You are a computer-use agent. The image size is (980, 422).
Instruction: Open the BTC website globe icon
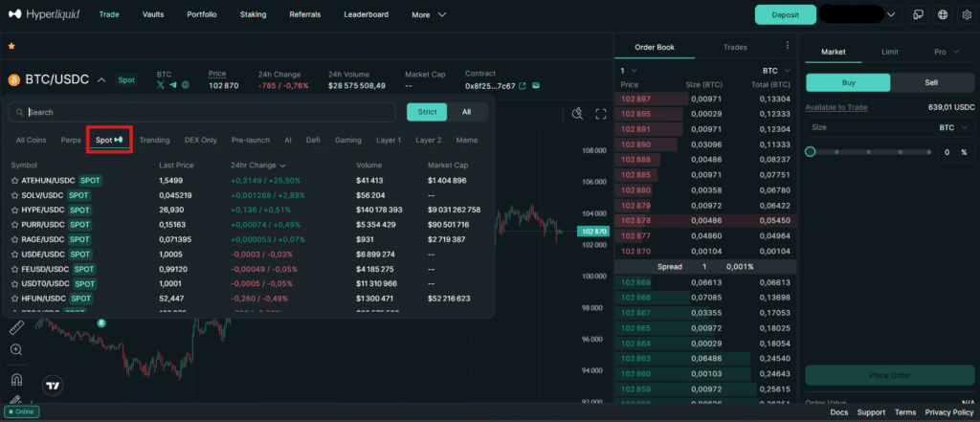(186, 85)
